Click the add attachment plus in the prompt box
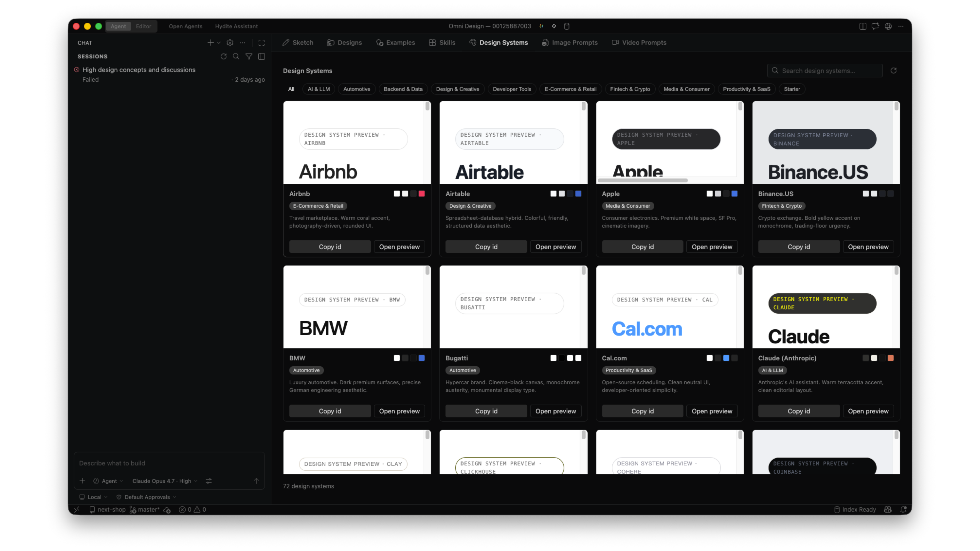Viewport: 980px width, 551px height. tap(82, 481)
